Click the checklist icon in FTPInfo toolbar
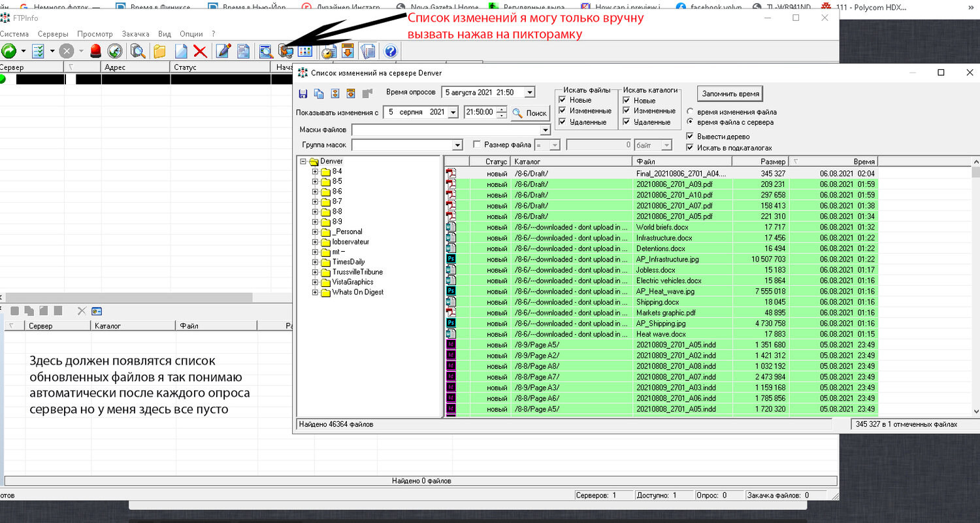Screen dimensions: 980x523 (38, 51)
